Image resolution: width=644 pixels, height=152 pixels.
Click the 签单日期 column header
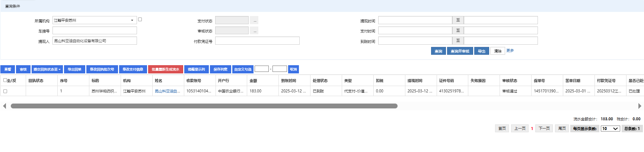[579, 80]
